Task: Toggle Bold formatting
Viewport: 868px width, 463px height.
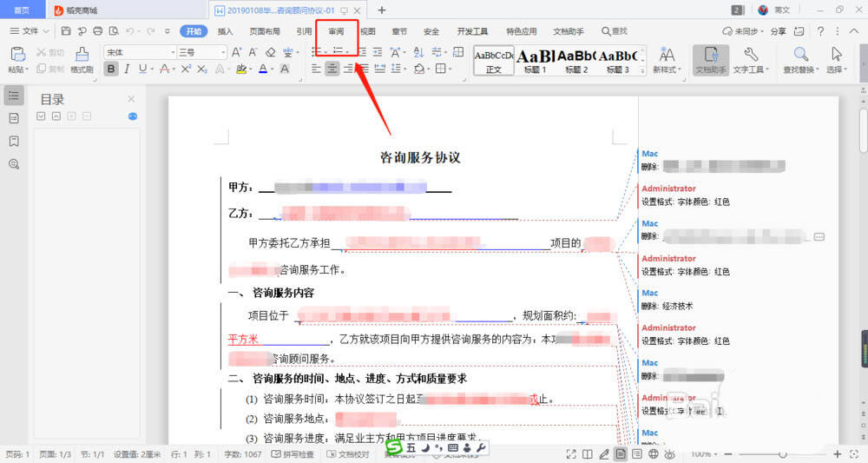Action: 111,69
